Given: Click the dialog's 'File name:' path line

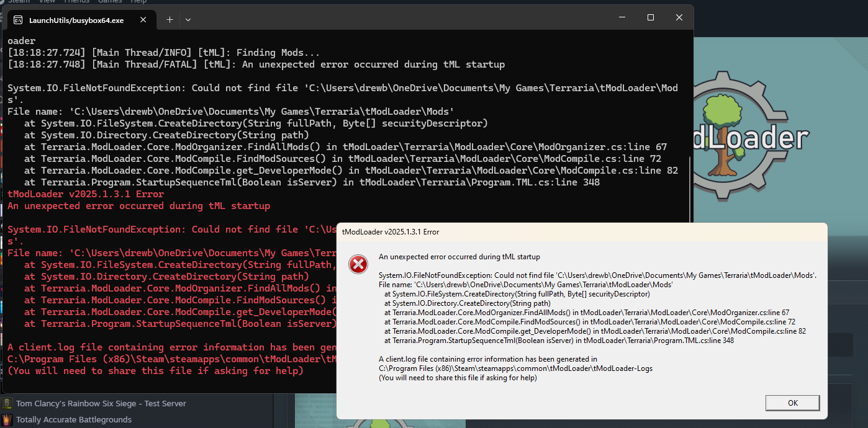Looking at the screenshot, I should coord(526,285).
